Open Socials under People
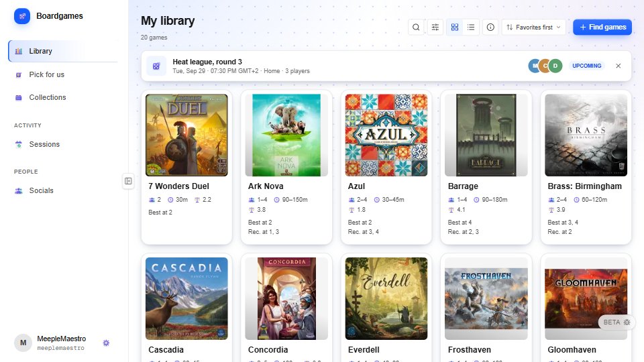This screenshot has height=362, width=644. [x=63, y=190]
